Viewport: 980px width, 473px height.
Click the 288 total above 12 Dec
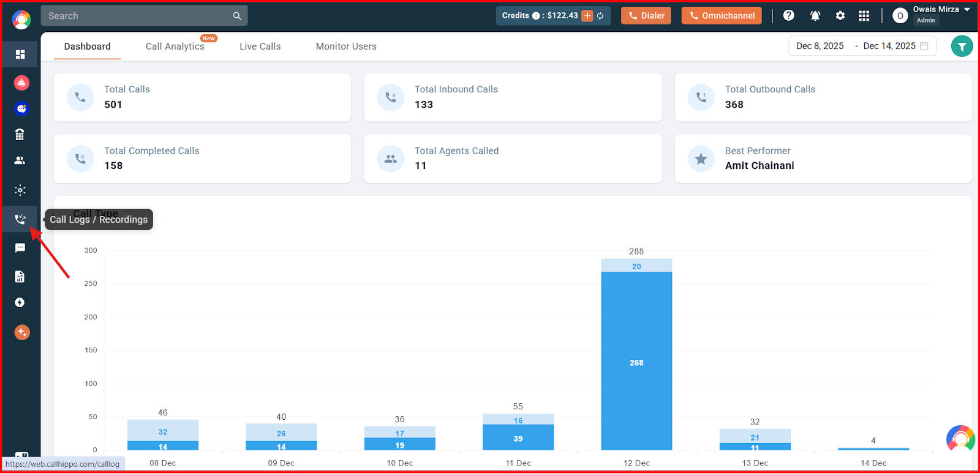(x=636, y=251)
